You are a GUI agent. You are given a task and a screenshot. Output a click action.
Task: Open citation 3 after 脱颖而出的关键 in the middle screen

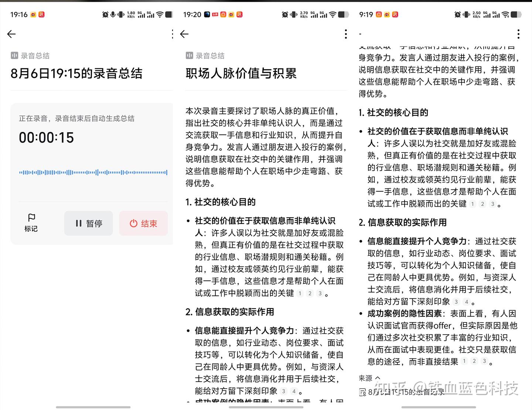point(320,293)
